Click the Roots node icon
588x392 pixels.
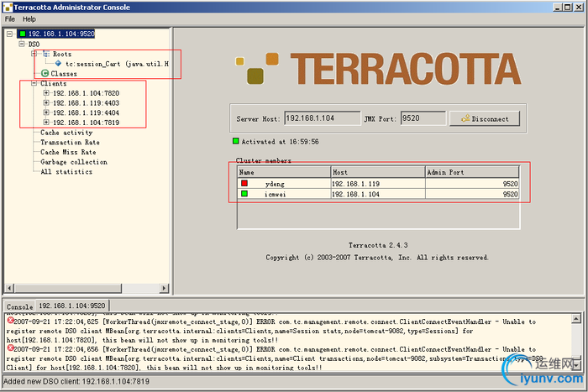(46, 54)
